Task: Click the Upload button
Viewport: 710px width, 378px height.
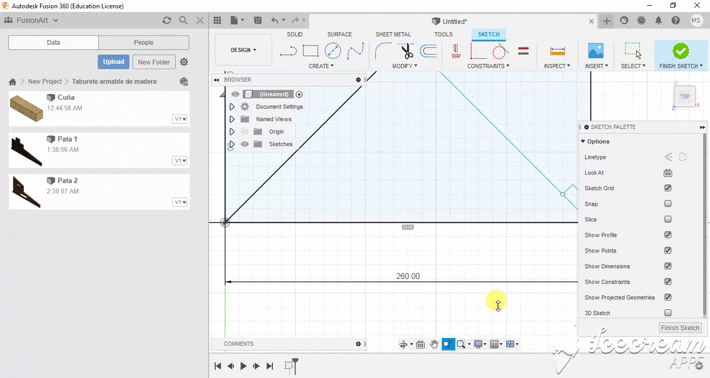Action: click(x=113, y=62)
